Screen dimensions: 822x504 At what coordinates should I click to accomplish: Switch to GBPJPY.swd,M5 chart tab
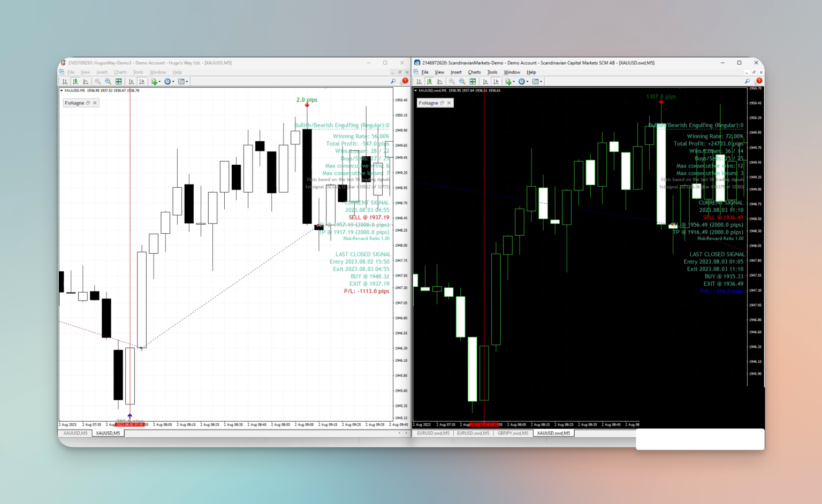(x=513, y=433)
